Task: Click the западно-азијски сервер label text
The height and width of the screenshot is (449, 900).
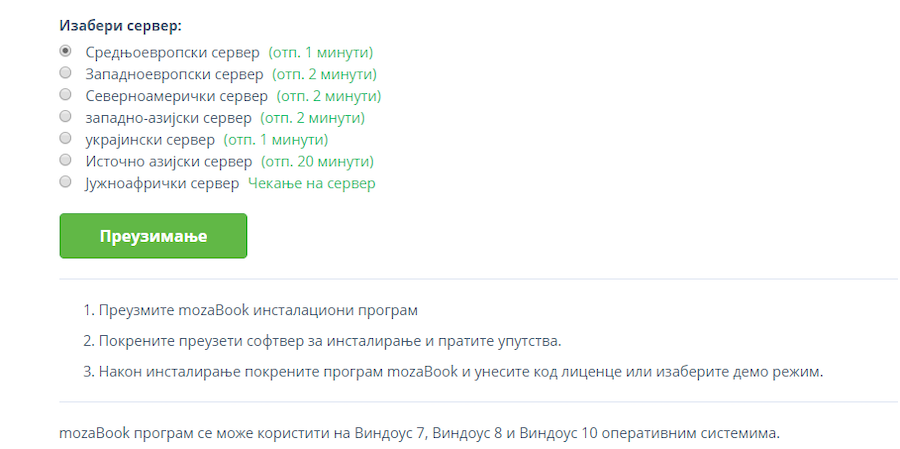Action: click(169, 118)
